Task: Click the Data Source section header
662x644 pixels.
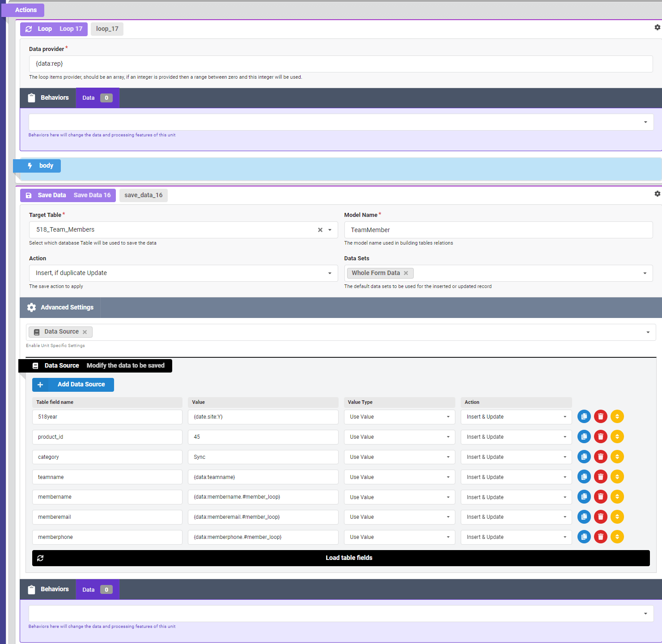Action: click(x=95, y=366)
